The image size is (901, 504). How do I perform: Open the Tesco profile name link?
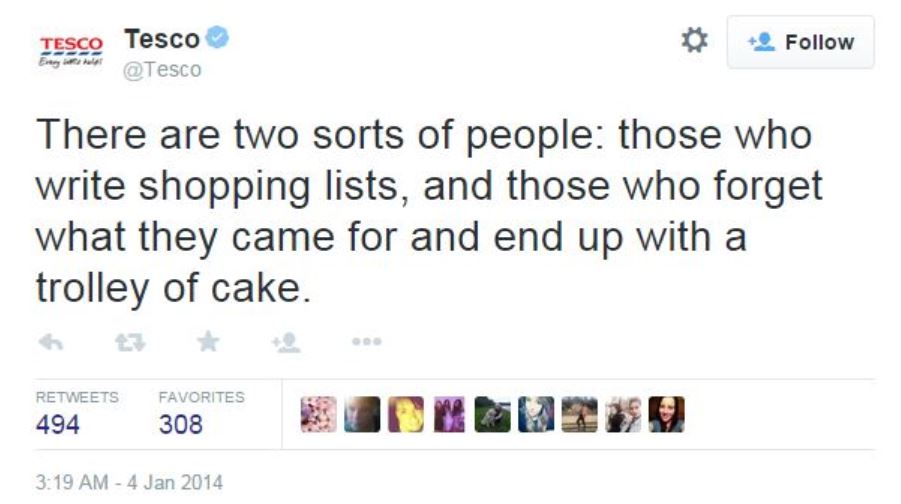tap(162, 39)
